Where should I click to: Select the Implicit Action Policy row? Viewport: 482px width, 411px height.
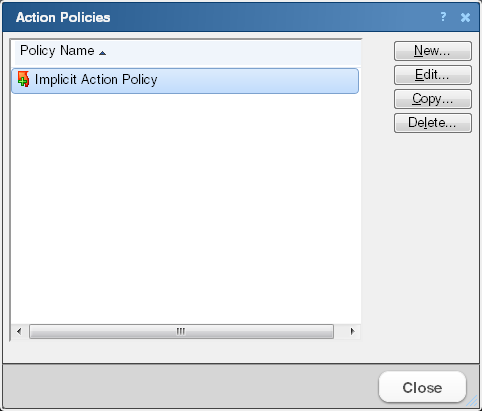tap(185, 81)
